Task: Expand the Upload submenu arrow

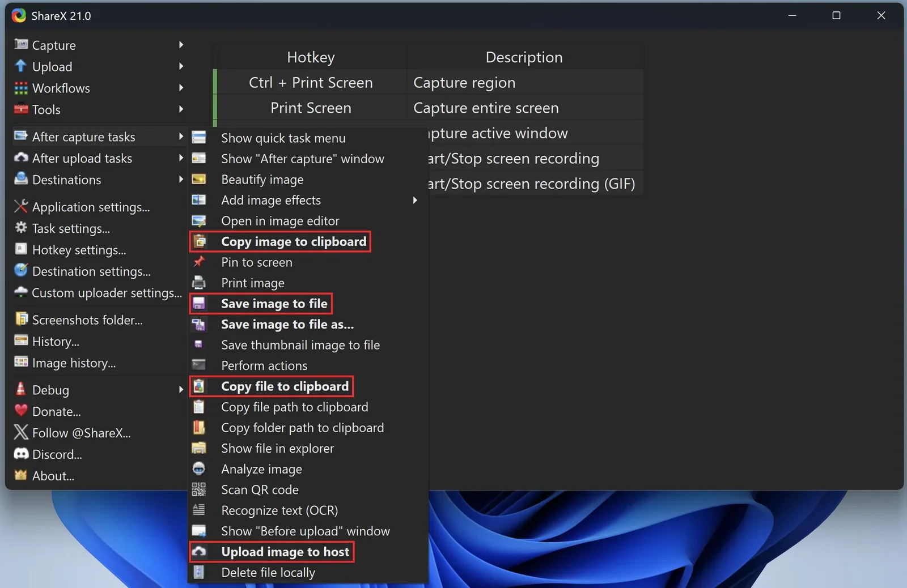Action: [181, 66]
